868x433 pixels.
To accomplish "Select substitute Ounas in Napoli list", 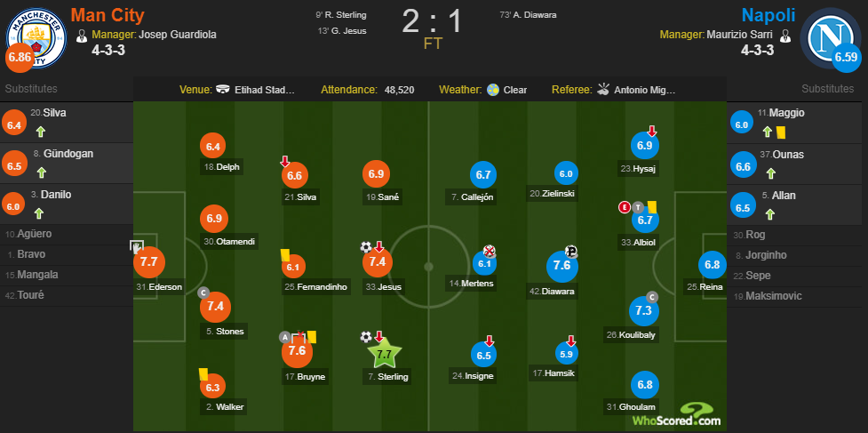I will click(797, 164).
